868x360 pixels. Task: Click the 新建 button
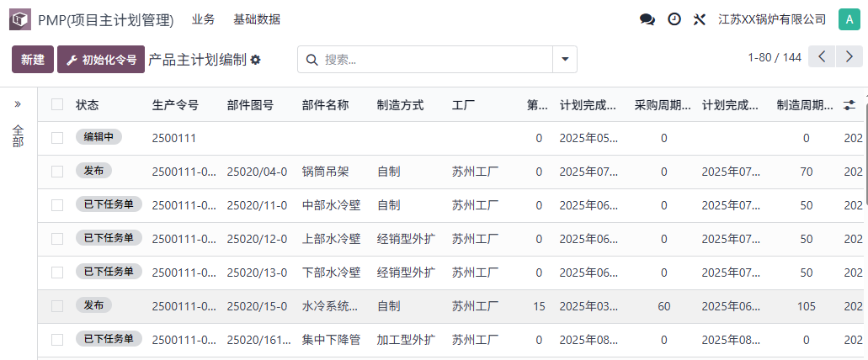(33, 60)
